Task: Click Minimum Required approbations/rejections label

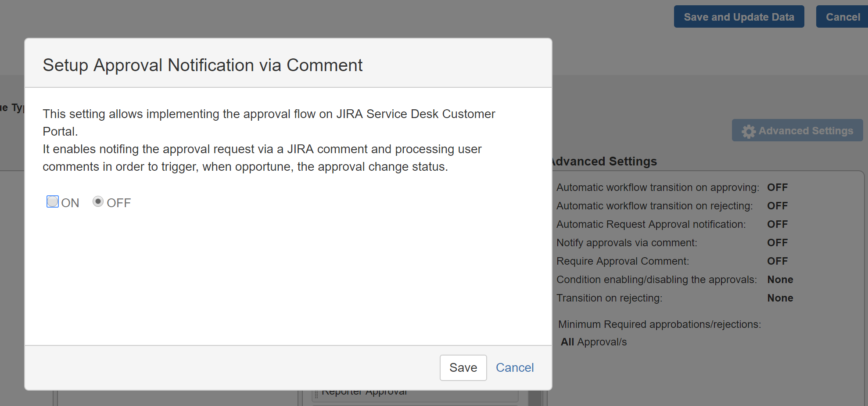Action: pos(659,324)
